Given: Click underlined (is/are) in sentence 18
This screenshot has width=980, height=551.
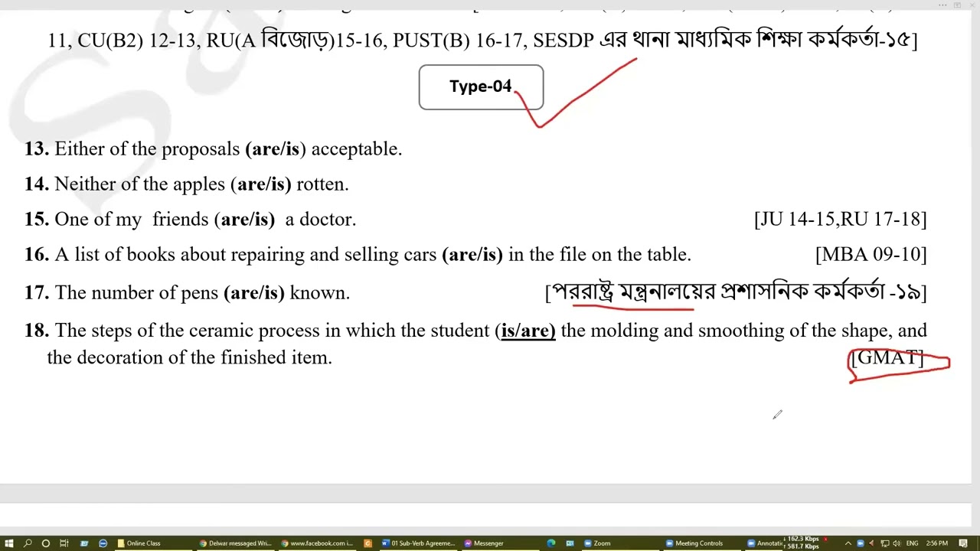Looking at the screenshot, I should (525, 331).
